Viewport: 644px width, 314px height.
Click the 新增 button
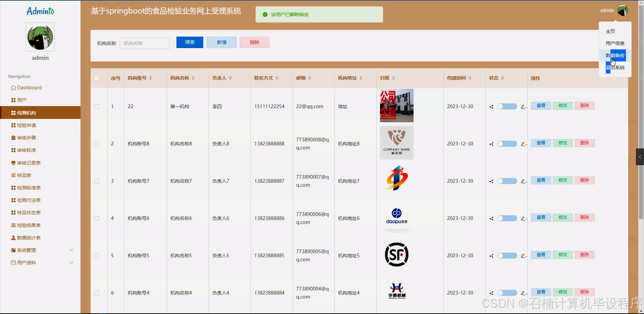[x=222, y=42]
